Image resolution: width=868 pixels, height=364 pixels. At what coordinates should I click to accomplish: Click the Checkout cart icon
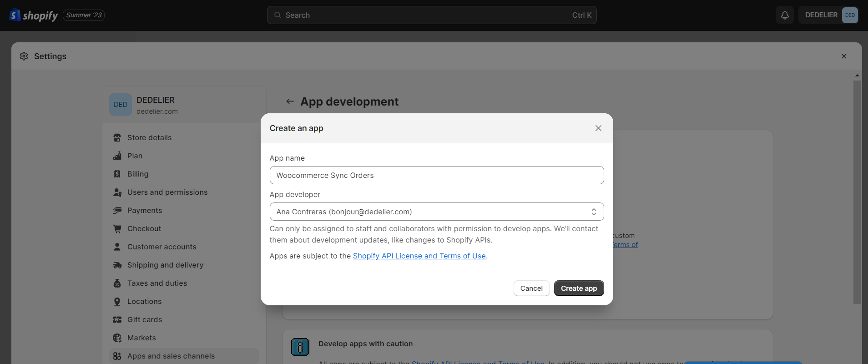[117, 228]
